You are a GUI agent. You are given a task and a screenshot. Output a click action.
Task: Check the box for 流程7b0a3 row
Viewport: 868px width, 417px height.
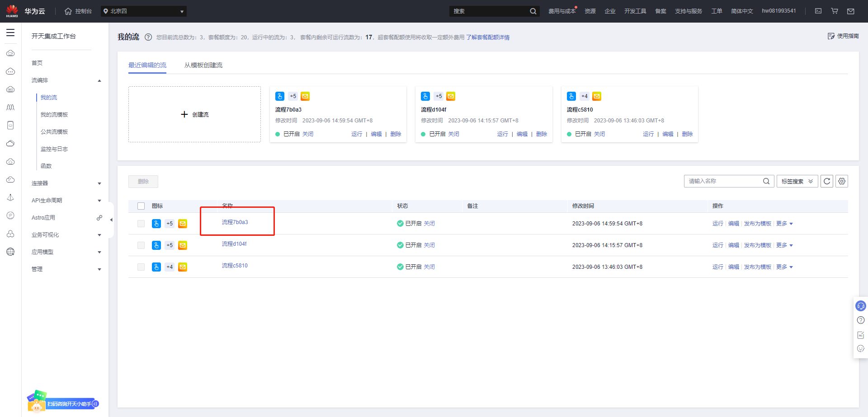click(x=141, y=224)
